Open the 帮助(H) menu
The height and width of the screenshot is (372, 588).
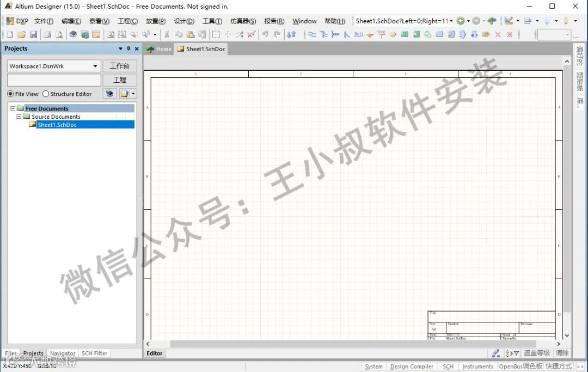(334, 21)
